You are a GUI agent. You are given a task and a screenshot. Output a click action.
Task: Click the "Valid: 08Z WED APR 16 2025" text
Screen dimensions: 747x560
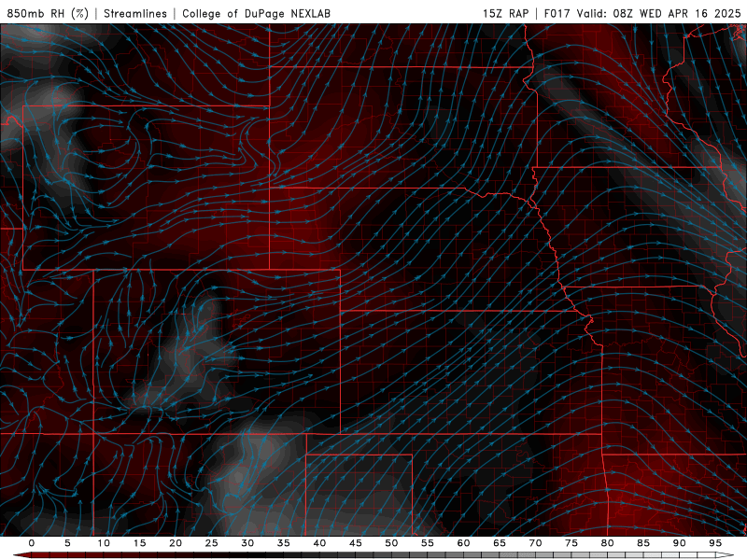click(x=659, y=13)
